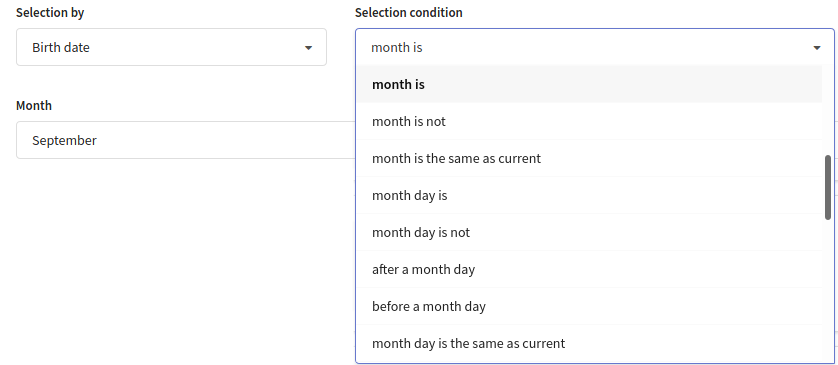The height and width of the screenshot is (365, 838).
Task: Click the "Selection condition" field label
Action: (x=408, y=13)
